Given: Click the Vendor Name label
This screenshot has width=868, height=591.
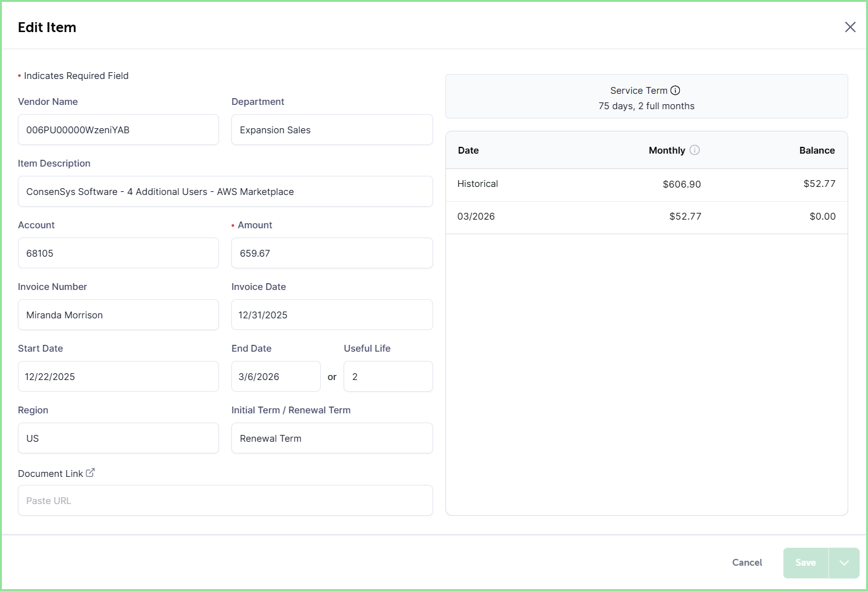Looking at the screenshot, I should pyautogui.click(x=48, y=102).
